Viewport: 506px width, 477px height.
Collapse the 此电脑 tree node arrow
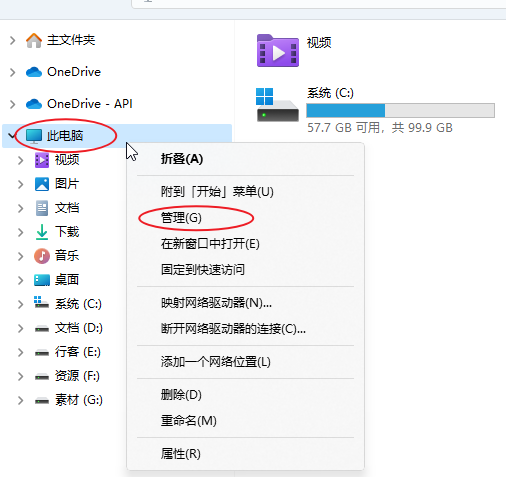tap(12, 136)
